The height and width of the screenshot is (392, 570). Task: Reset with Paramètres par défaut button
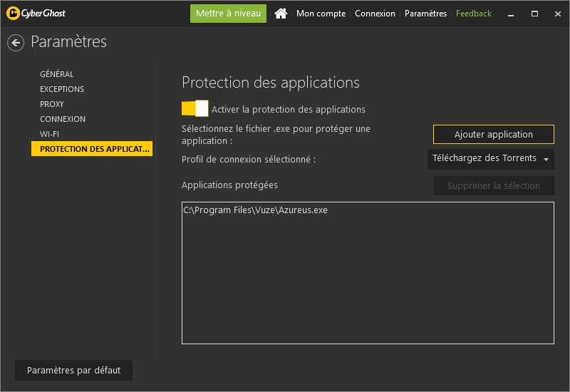pyautogui.click(x=73, y=370)
